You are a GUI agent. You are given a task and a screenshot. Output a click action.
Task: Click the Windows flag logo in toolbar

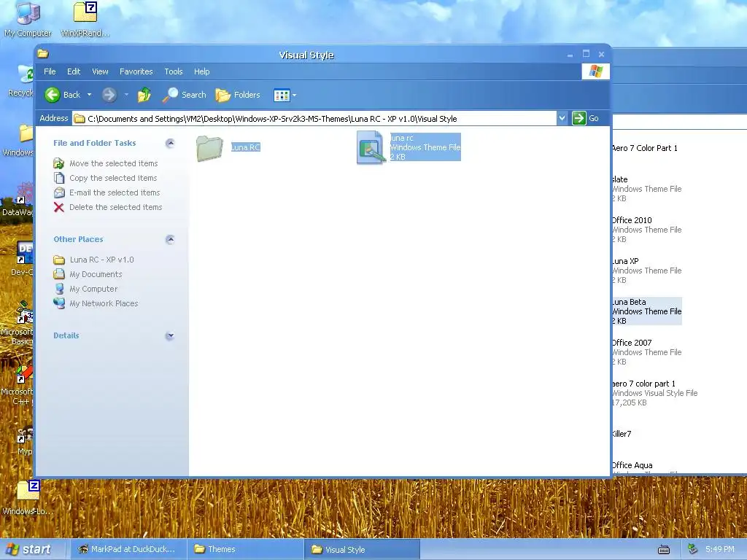tap(595, 71)
